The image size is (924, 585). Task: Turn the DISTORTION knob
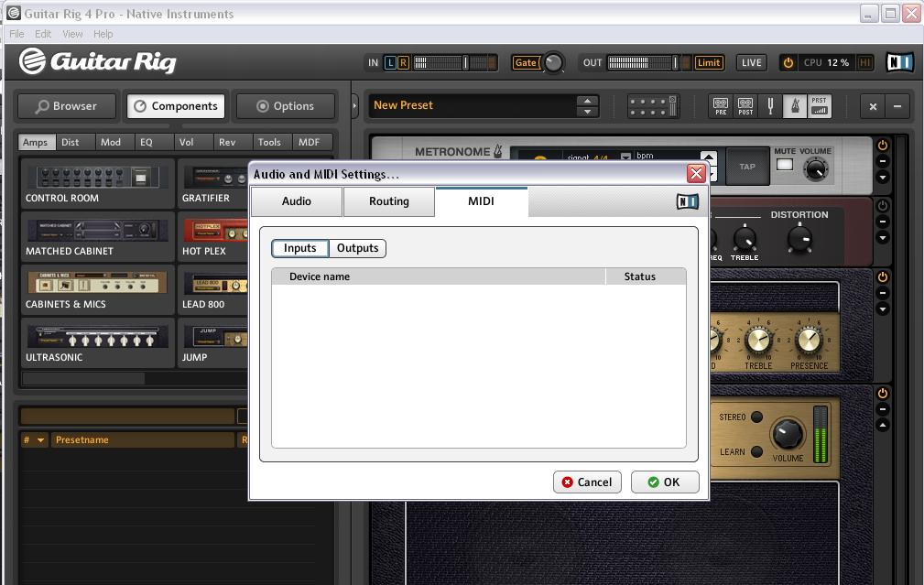click(x=799, y=239)
